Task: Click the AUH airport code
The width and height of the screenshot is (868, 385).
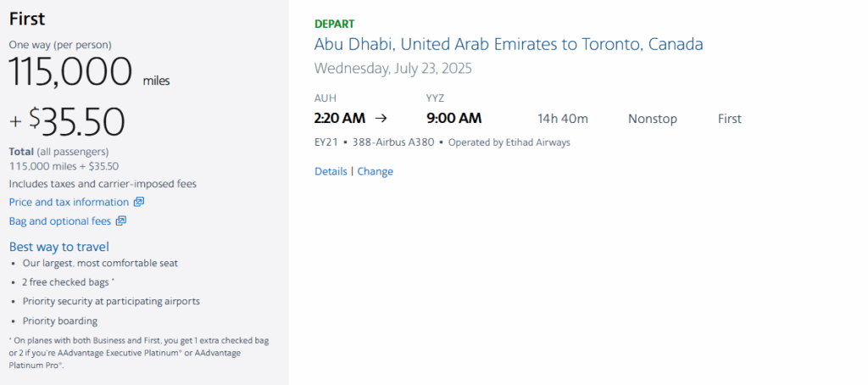Action: click(325, 98)
